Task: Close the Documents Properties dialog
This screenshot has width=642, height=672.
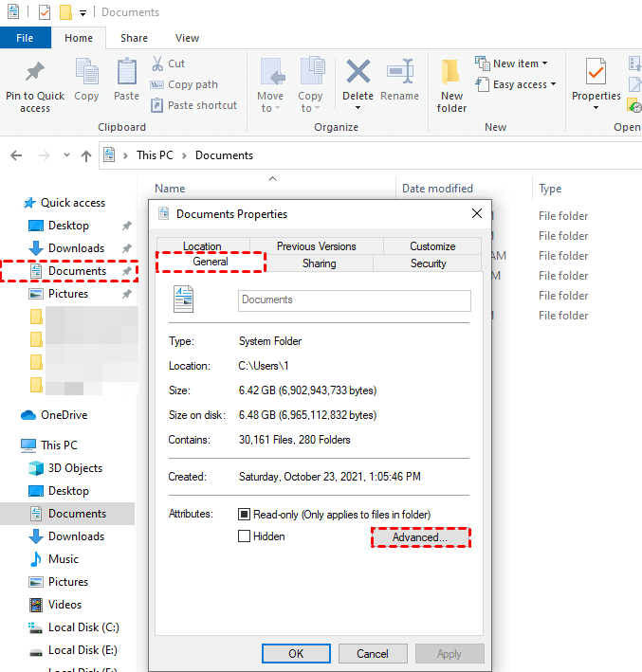Action: point(477,213)
